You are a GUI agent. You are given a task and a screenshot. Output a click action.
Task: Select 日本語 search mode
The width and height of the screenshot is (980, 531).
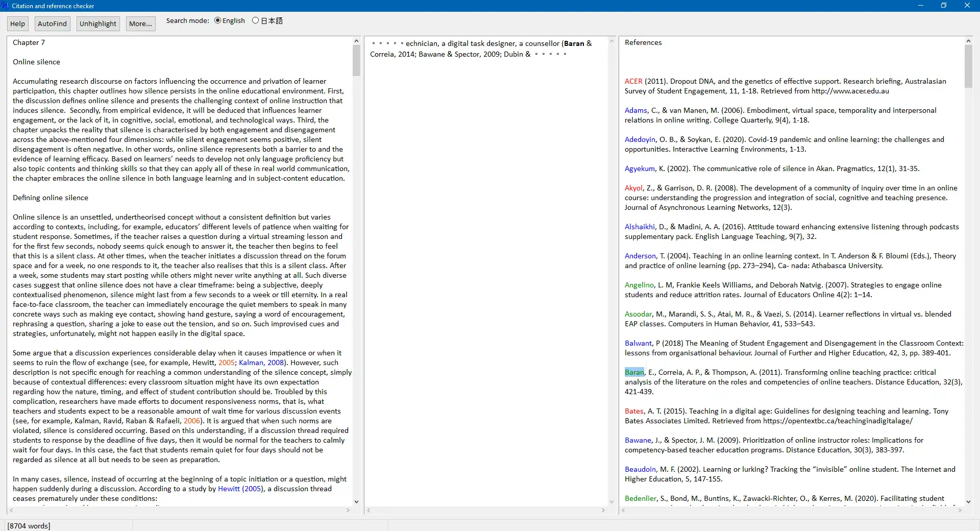pos(267,20)
